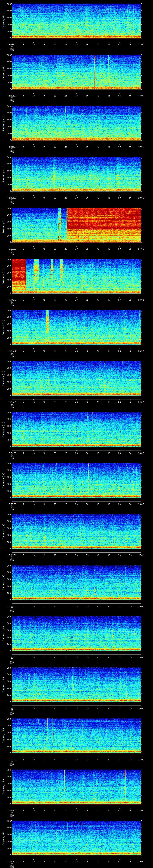Click the "13:24:00" start time label
Screen dimensions: 153x868
click(x=12, y=453)
